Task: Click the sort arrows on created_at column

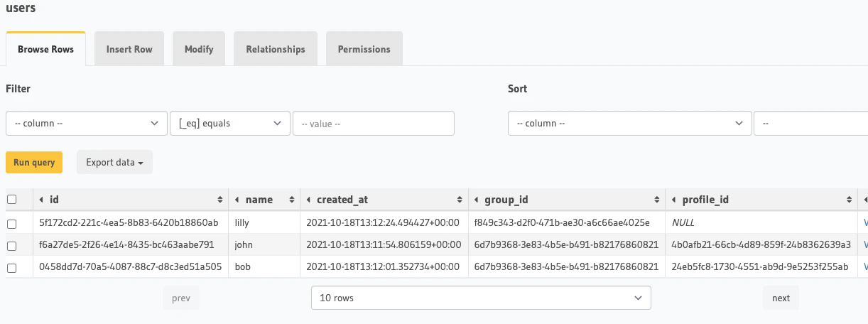Action: click(460, 200)
